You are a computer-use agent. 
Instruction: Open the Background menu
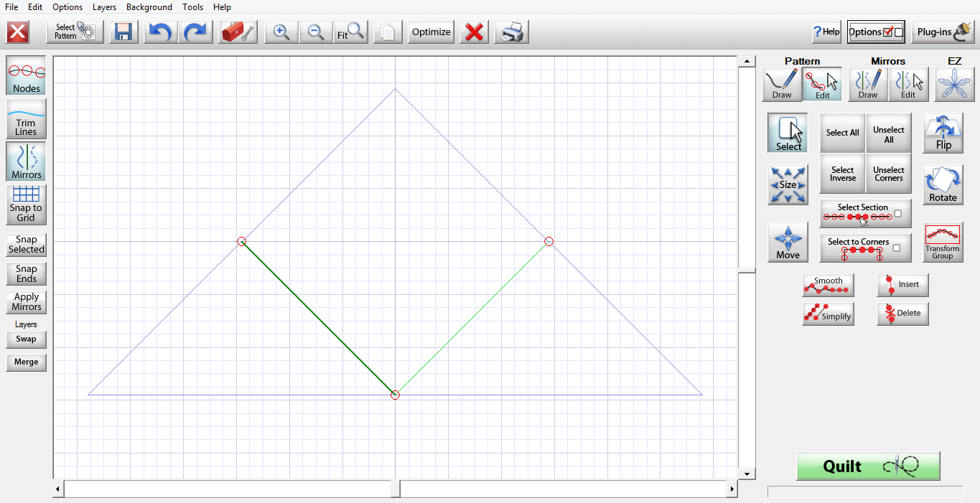tap(149, 6)
